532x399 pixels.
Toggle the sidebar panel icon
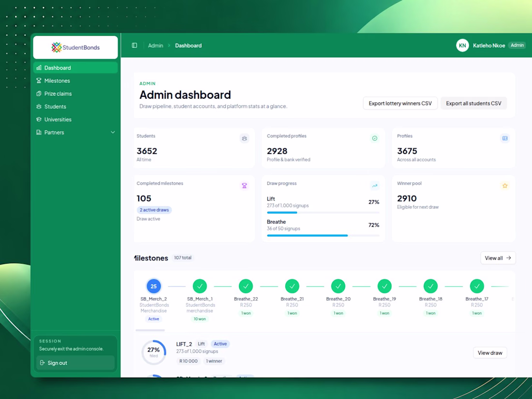134,45
